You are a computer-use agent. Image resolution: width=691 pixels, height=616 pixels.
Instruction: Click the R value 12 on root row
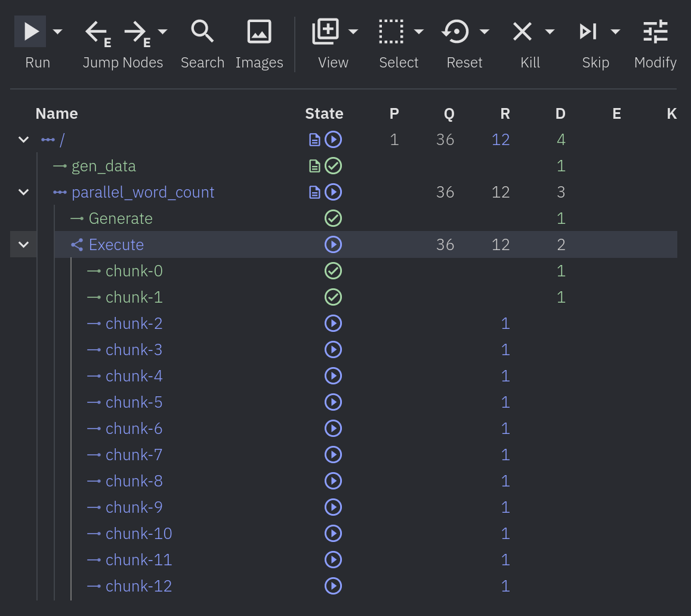[501, 140]
